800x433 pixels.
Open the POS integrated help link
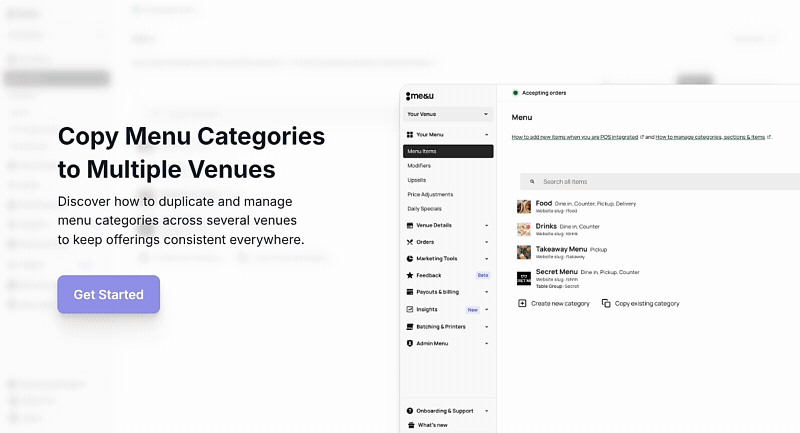574,137
